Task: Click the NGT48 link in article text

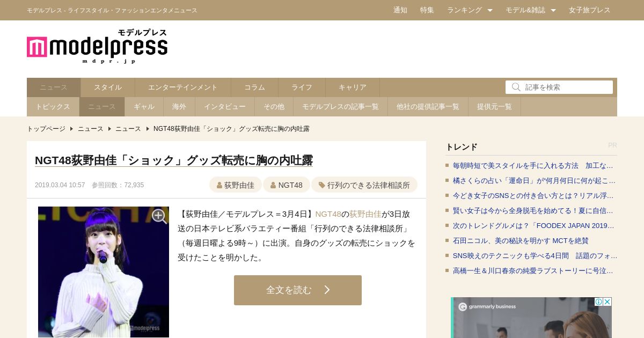Action: [328, 214]
